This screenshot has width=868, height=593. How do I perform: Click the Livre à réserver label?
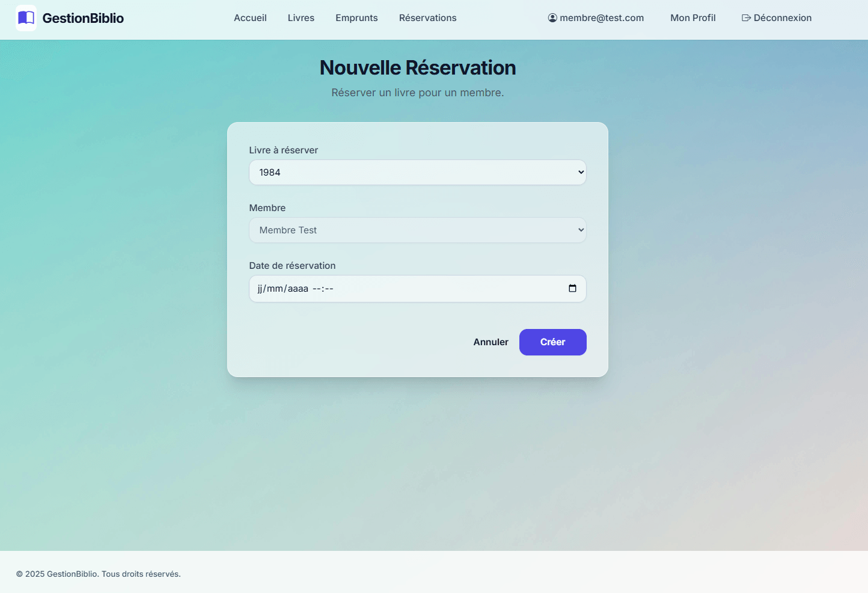point(283,150)
